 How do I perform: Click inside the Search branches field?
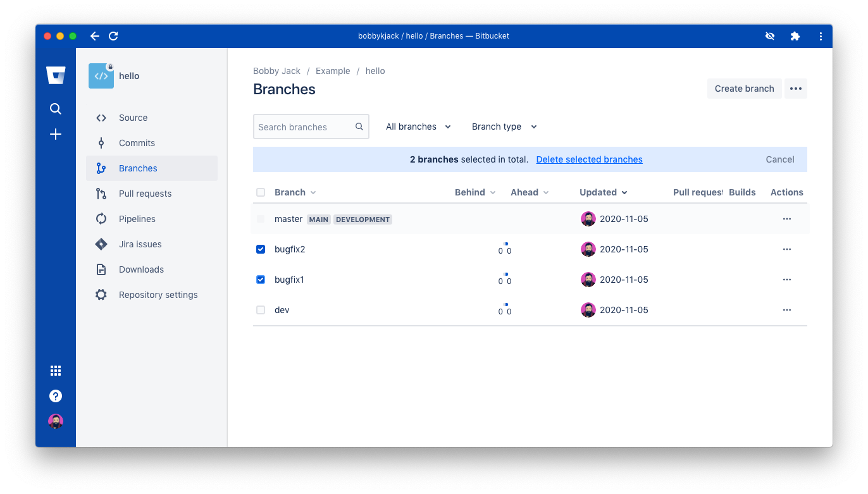(304, 127)
